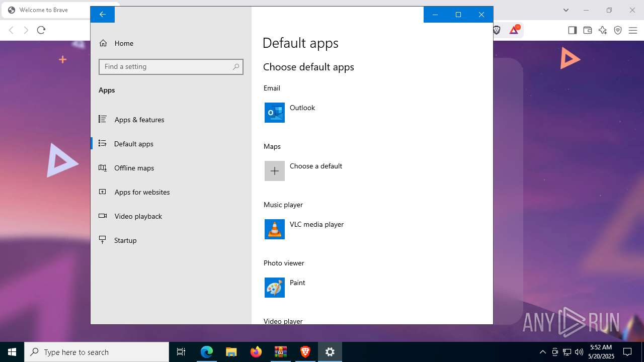
Task: Click the plus icon under Maps
Action: click(x=275, y=171)
